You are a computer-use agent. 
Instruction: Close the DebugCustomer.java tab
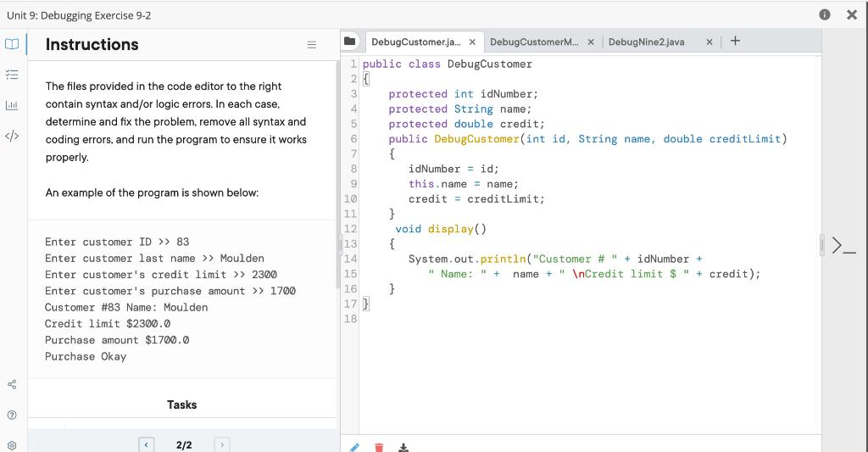click(x=472, y=42)
